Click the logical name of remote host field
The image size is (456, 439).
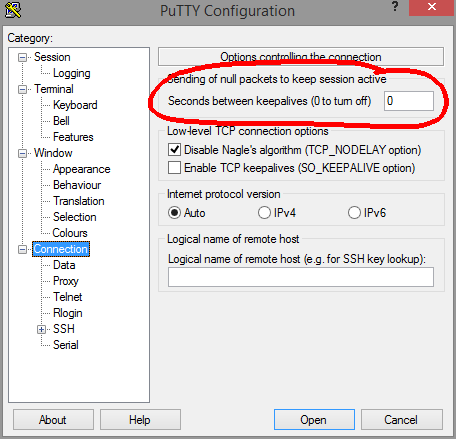(301, 277)
